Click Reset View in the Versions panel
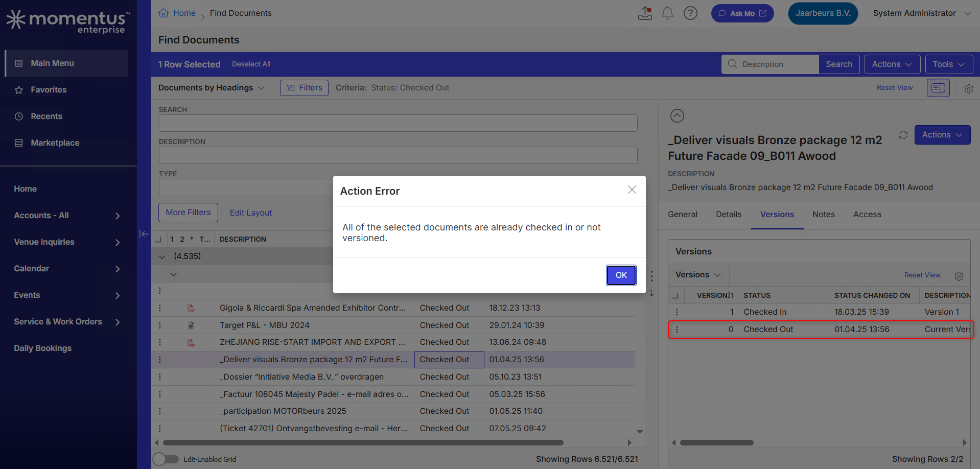This screenshot has height=469, width=980. point(922,275)
